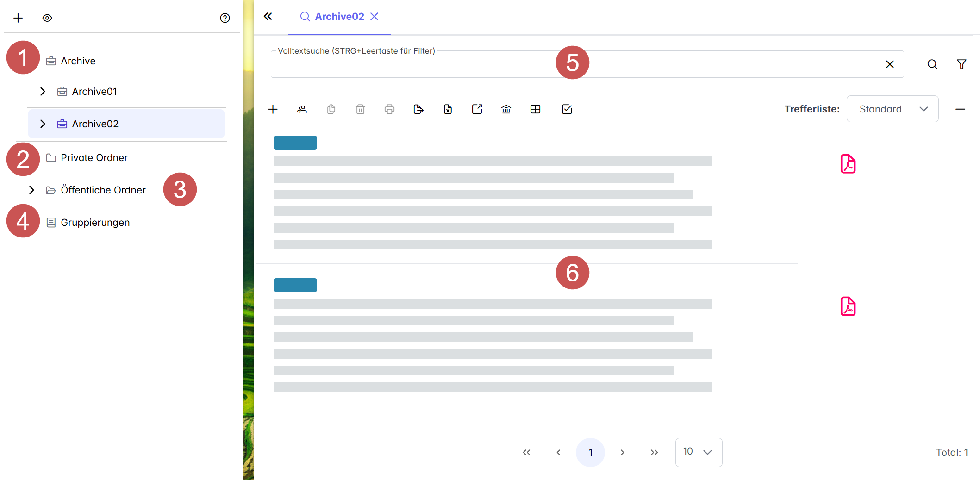
Task: Click the file export icon in the toolbar
Action: pos(418,109)
